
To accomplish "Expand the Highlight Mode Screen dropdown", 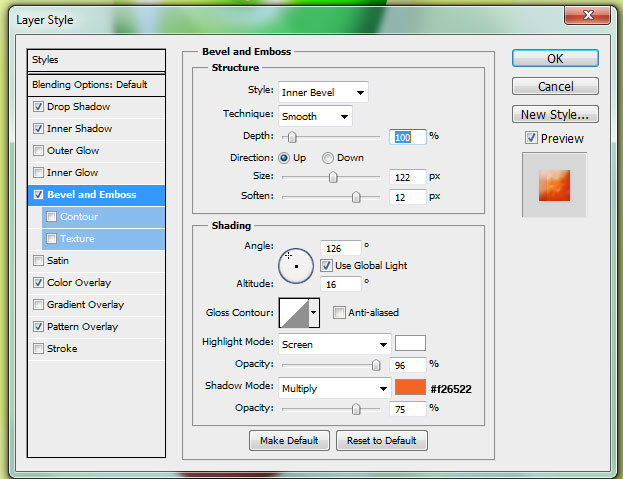I will click(x=334, y=344).
